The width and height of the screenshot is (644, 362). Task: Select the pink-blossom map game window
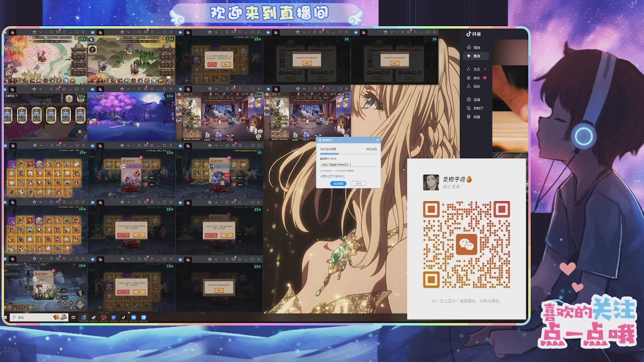point(45,60)
